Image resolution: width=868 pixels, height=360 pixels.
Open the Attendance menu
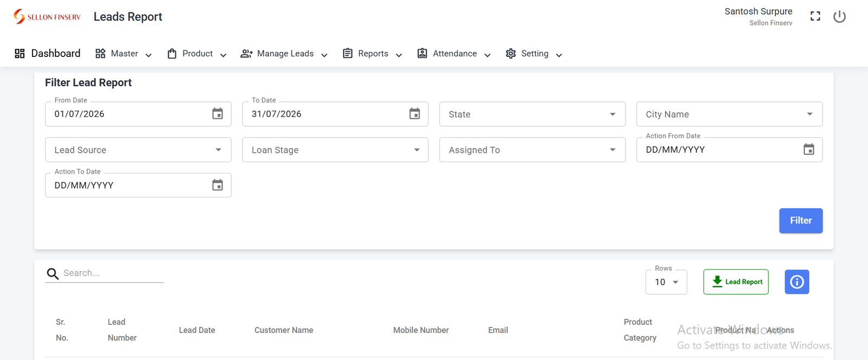pyautogui.click(x=454, y=53)
